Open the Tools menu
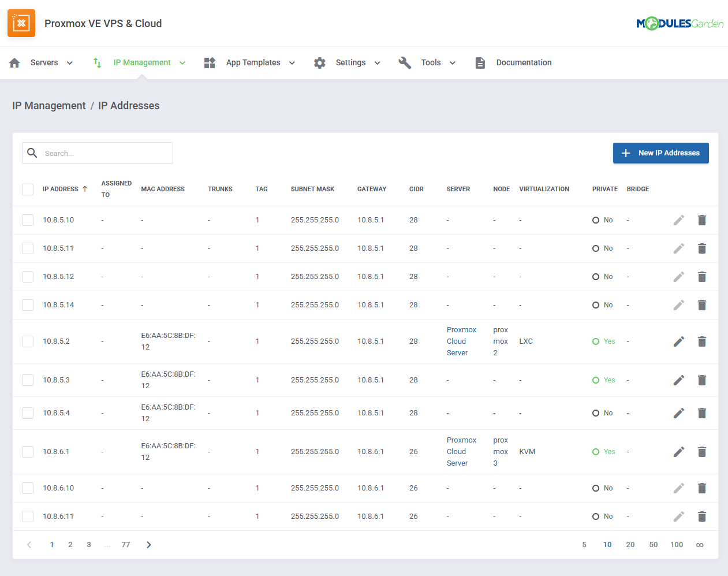 click(x=431, y=62)
